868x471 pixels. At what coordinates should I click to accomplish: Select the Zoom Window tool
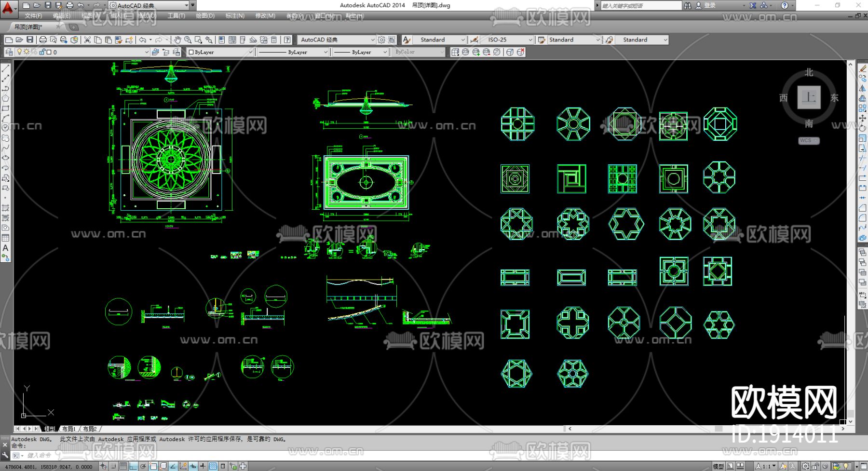coord(198,40)
